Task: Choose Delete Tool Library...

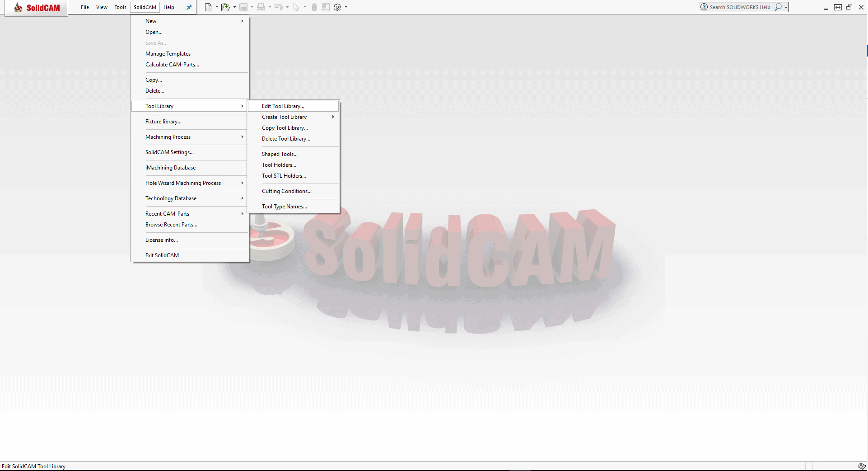Action: tap(294, 139)
